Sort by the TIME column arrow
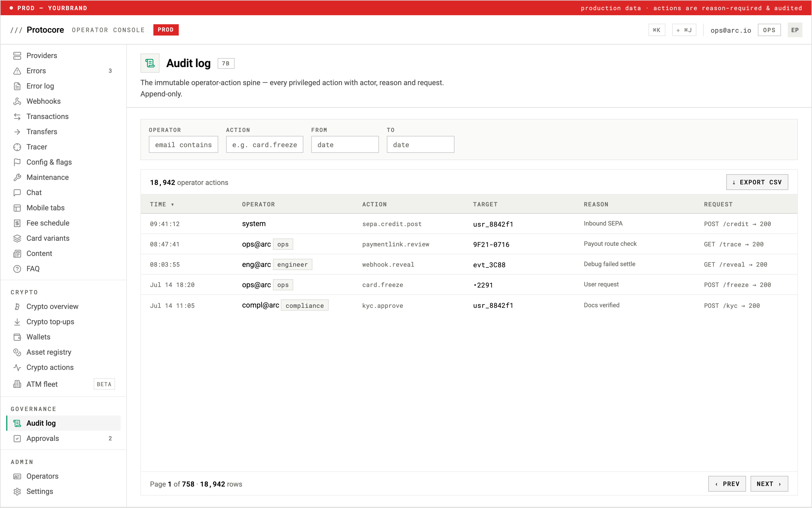Screen dimensions: 812x508 pos(172,204)
